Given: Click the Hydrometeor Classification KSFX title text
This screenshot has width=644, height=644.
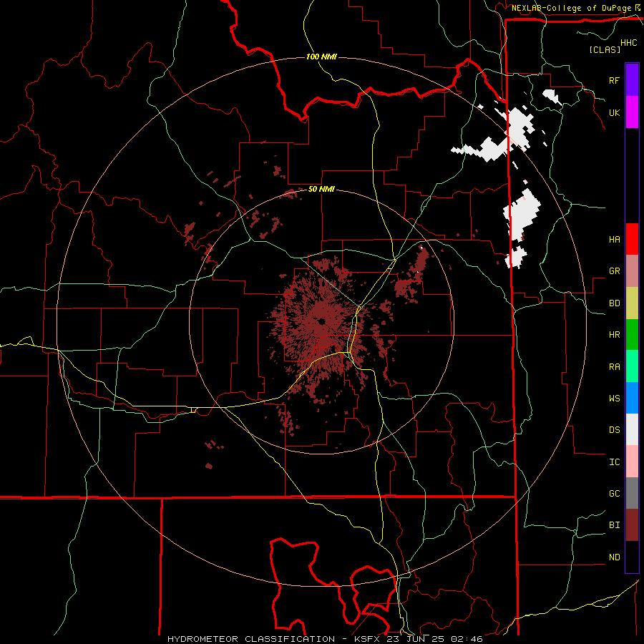Looking at the screenshot, I should click(x=325, y=639).
